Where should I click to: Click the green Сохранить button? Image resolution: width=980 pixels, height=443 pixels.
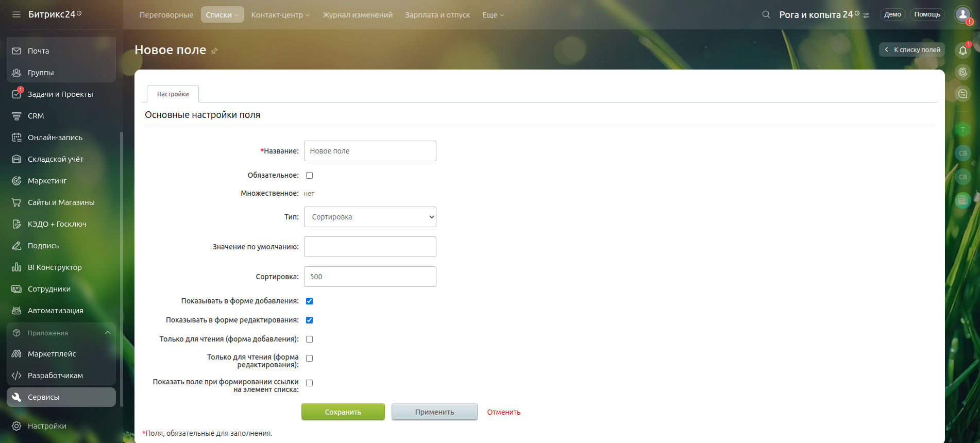[x=343, y=412]
